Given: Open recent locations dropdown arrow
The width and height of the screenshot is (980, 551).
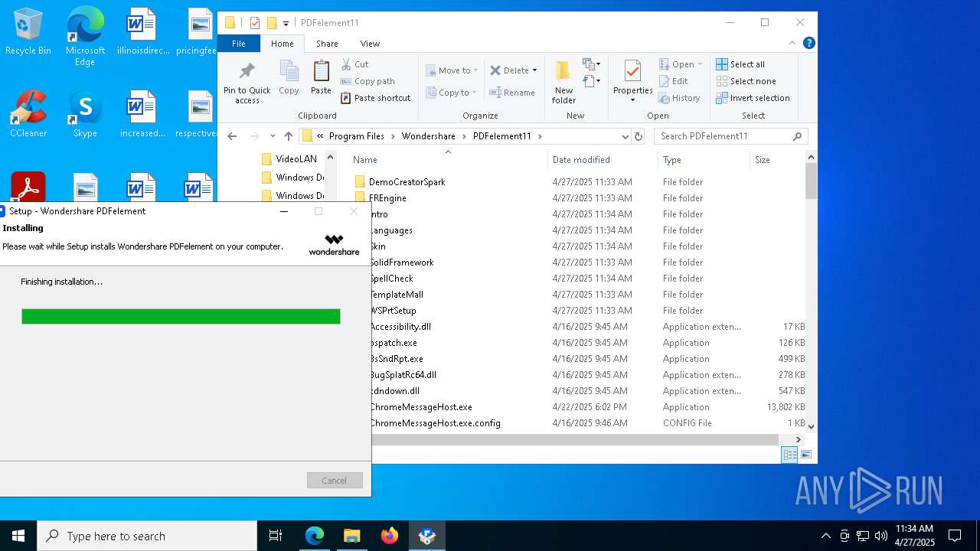Looking at the screenshot, I should click(x=273, y=136).
